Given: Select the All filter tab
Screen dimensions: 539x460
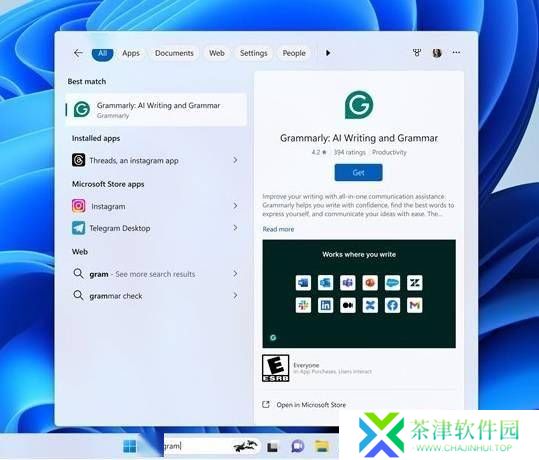Looking at the screenshot, I should pyautogui.click(x=102, y=53).
